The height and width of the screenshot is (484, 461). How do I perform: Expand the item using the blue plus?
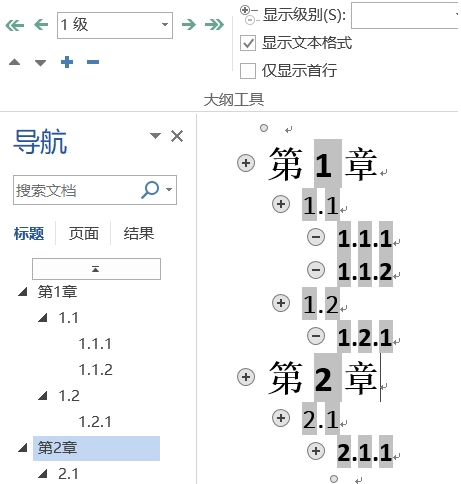pyautogui.click(x=67, y=62)
